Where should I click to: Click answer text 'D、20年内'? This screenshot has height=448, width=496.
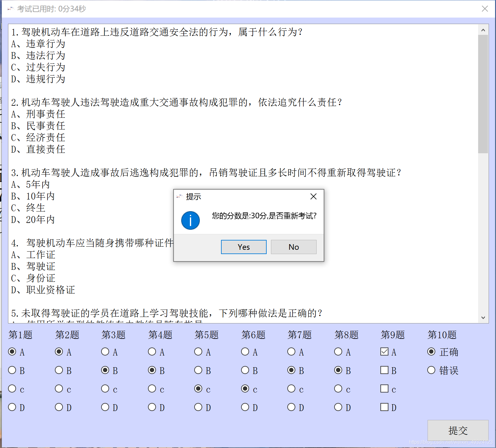point(33,220)
